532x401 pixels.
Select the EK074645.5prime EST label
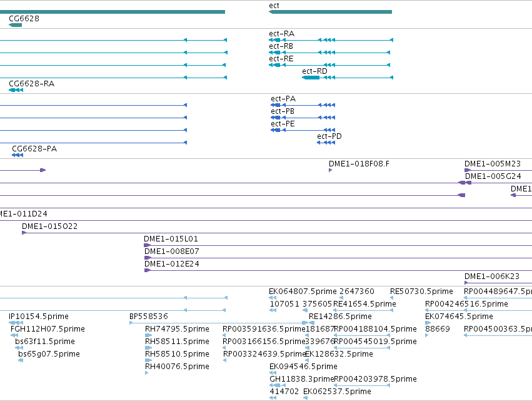(459, 317)
